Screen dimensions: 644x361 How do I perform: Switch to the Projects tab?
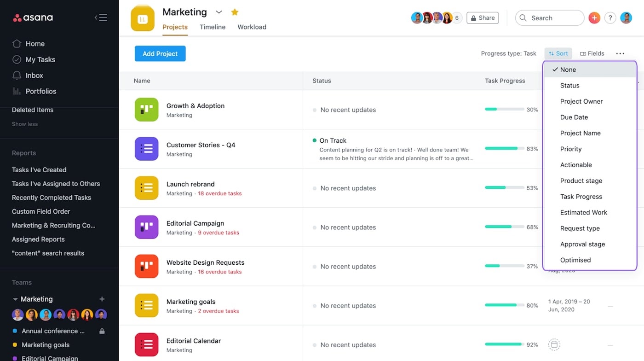[x=175, y=27]
